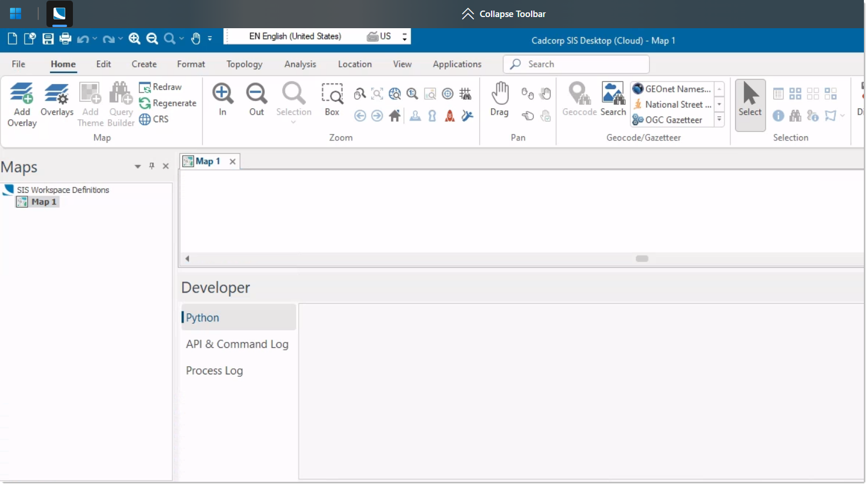Viewport: 868px width, 486px height.
Task: Click the quick toolbar pan hand icon
Action: click(196, 39)
